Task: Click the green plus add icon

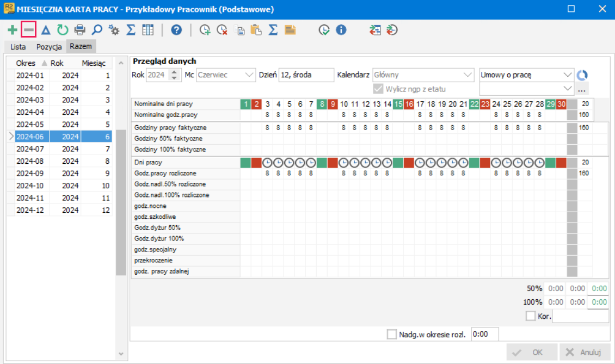Action: tap(12, 30)
